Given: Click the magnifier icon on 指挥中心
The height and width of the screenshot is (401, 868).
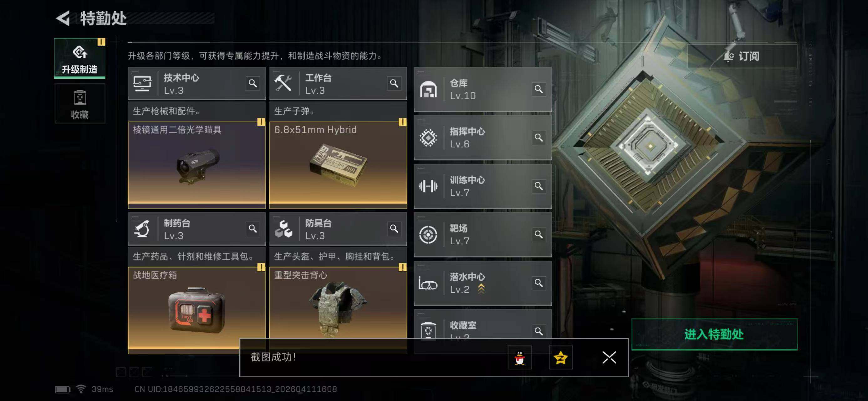Looking at the screenshot, I should coord(539,138).
